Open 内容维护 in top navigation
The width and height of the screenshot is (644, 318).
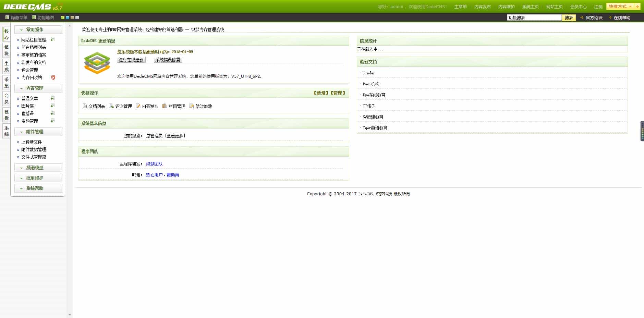pyautogui.click(x=506, y=7)
